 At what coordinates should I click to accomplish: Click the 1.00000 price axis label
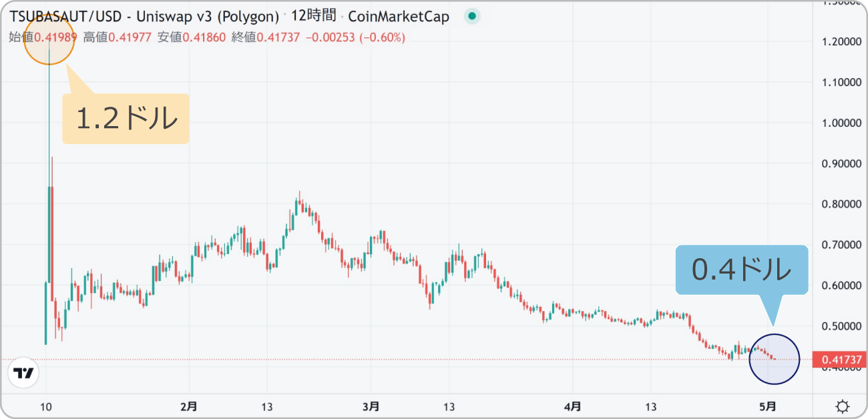[842, 123]
